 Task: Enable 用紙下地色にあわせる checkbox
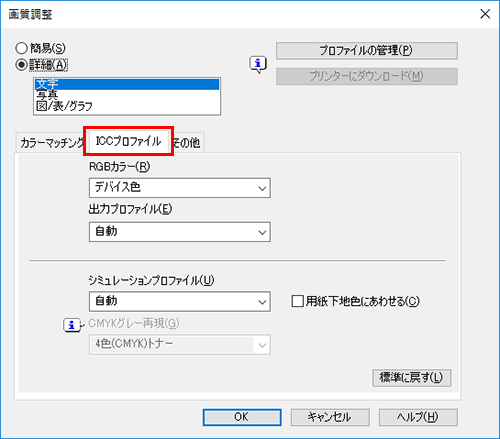coord(297,301)
